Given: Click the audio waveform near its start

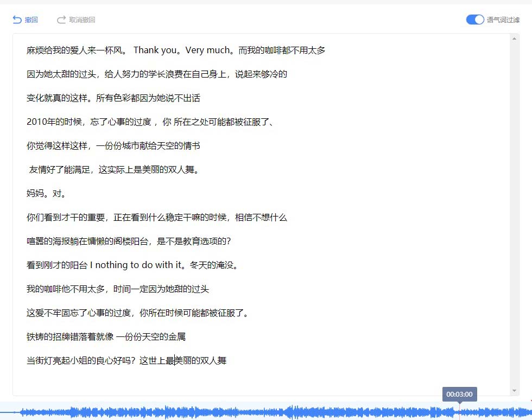Looking at the screenshot, I should tap(33, 412).
